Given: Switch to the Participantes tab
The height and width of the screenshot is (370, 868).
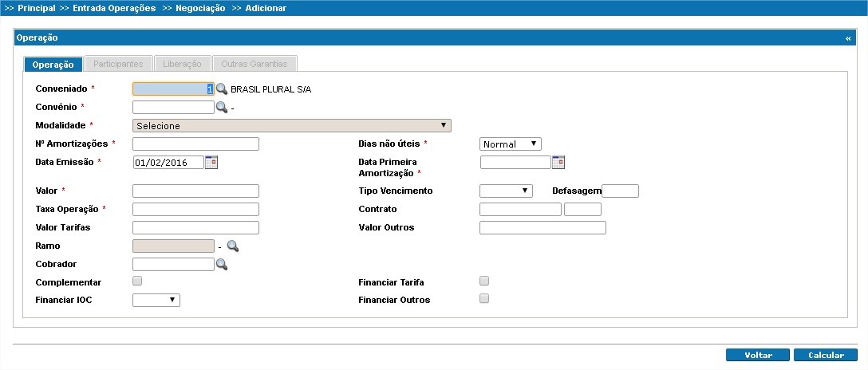Looking at the screenshot, I should (x=118, y=64).
